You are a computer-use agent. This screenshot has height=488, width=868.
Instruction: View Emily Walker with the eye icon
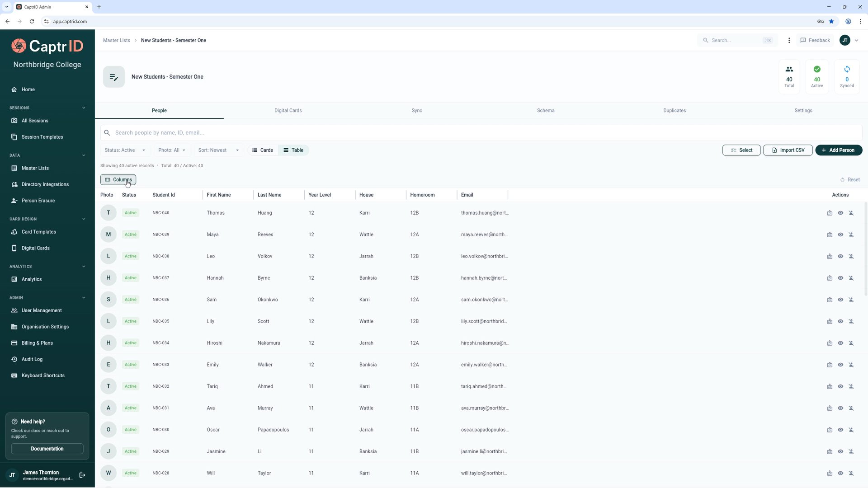click(840, 365)
